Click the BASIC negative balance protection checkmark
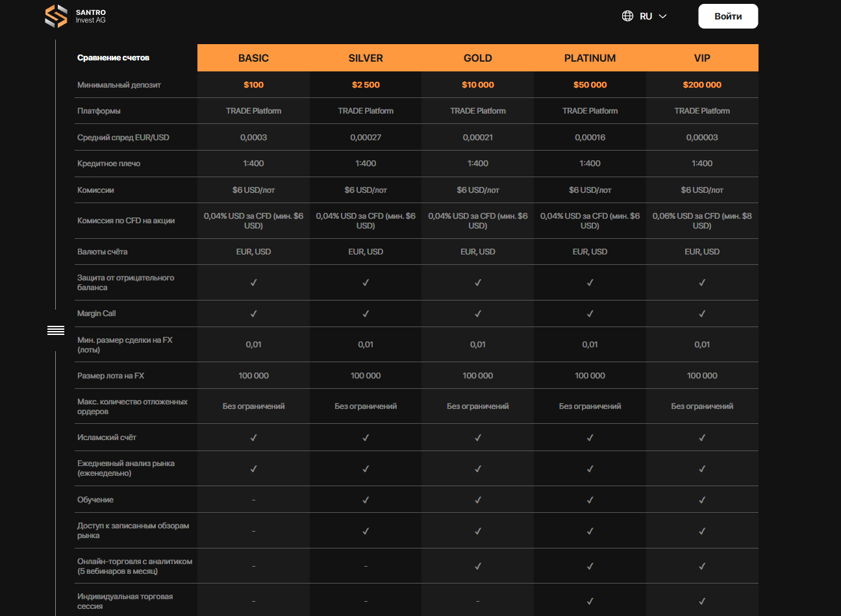841x616 pixels. (x=253, y=282)
